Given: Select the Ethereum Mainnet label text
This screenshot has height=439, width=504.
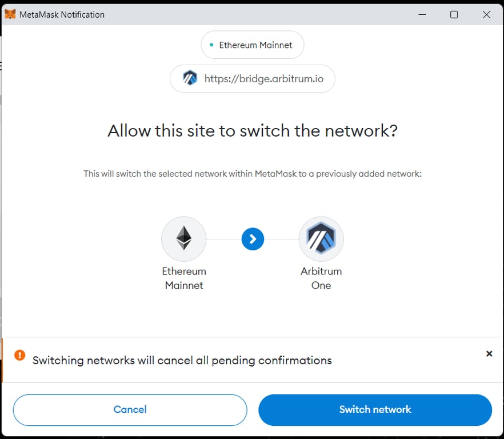Looking at the screenshot, I should (183, 278).
